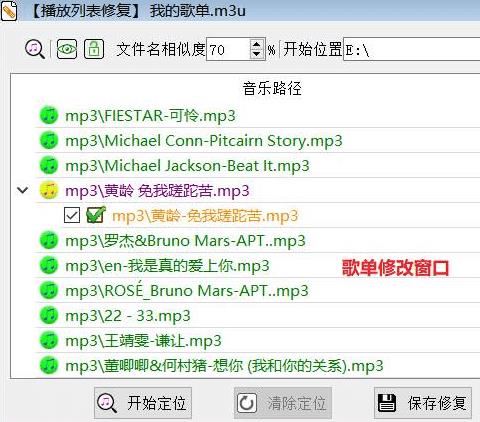Click the 保存修复 save button
Screen dimensions: 480x422
click(423, 403)
